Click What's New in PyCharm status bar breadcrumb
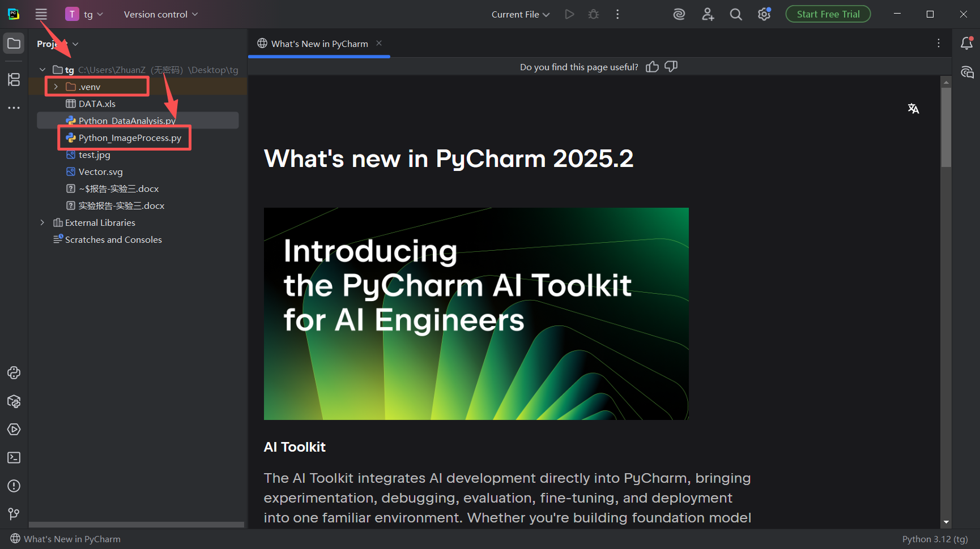This screenshot has width=980, height=549. point(72,539)
